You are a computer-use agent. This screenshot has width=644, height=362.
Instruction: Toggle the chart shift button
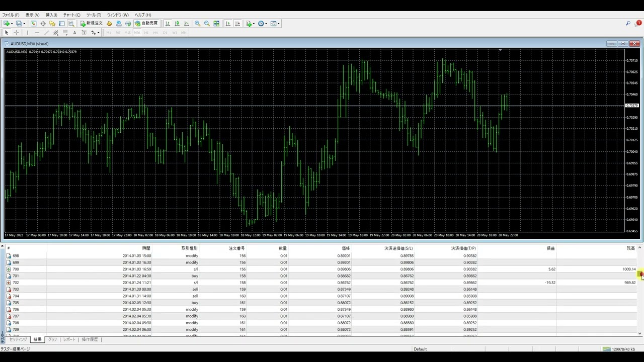pos(237,24)
